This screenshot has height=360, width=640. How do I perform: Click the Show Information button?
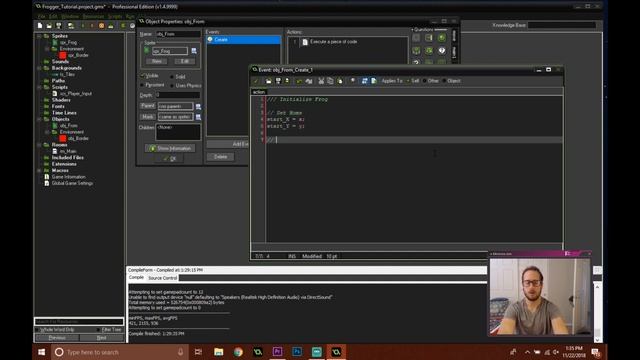click(x=170, y=148)
